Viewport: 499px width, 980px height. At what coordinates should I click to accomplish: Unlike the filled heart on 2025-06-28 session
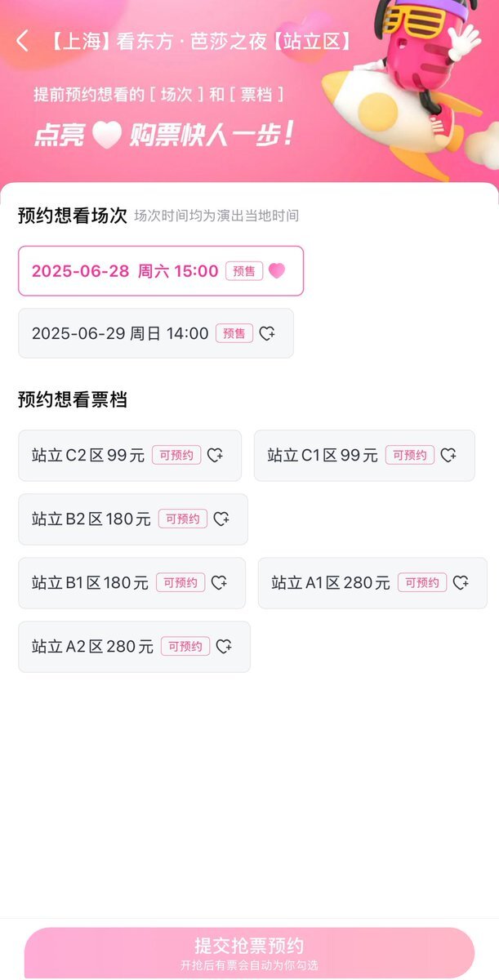point(277,270)
